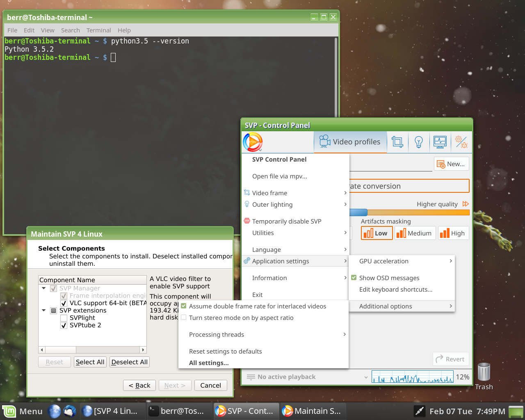The height and width of the screenshot is (420, 525).
Task: Toggle SVPlight component checkbox
Action: click(64, 318)
